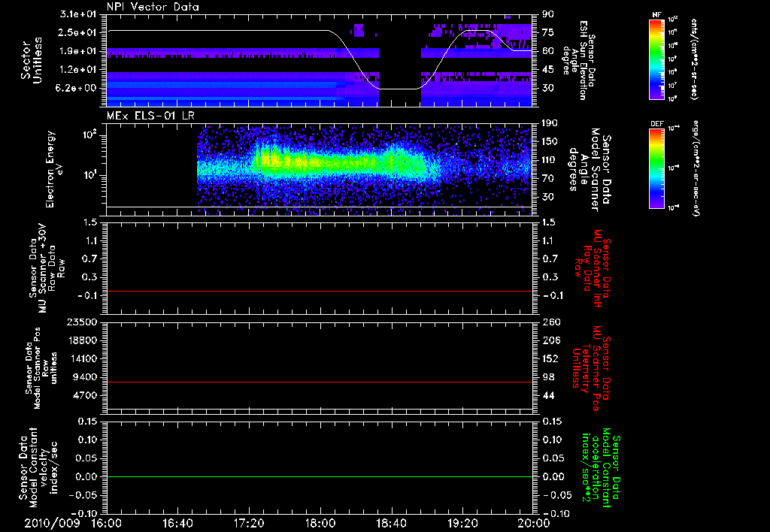Viewport: 770px width, 532px height.
Task: Click the 60 sun elevation tick label
Action: pos(548,51)
